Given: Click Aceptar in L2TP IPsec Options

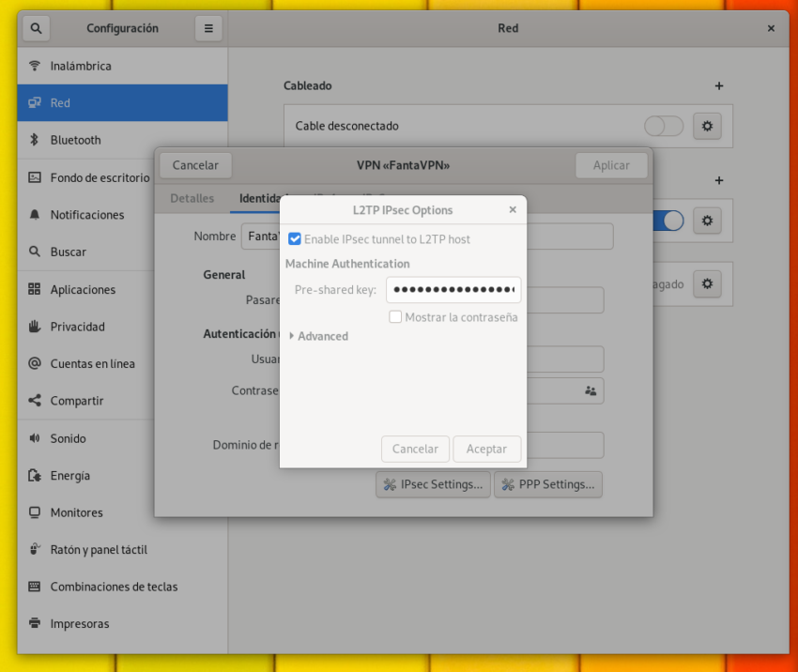Looking at the screenshot, I should coord(487,449).
